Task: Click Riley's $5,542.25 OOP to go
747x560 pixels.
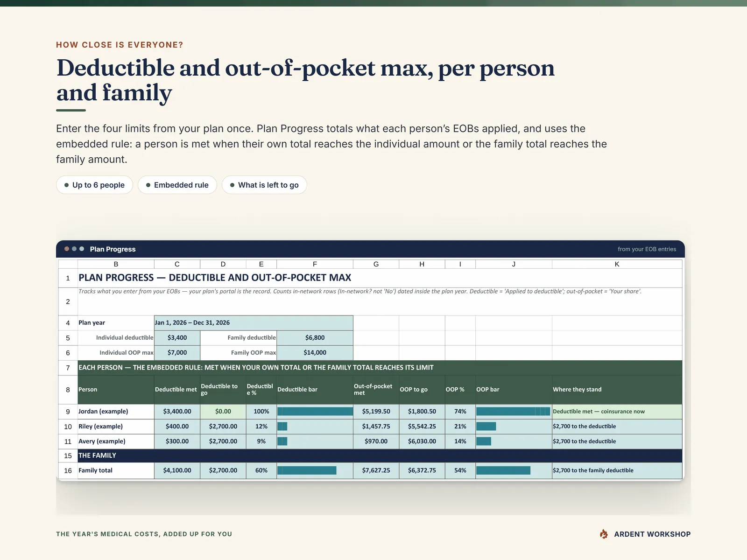Action: click(422, 426)
